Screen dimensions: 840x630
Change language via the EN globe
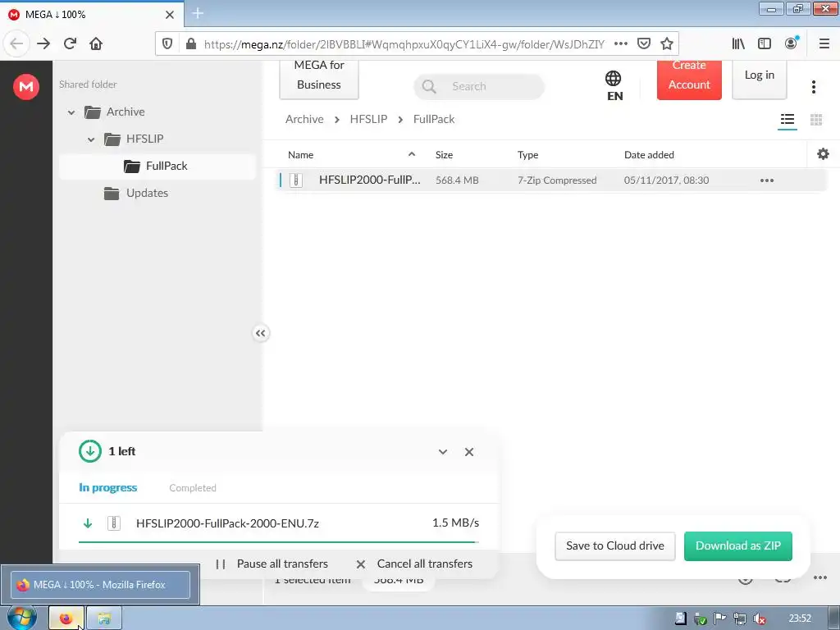[x=614, y=85]
